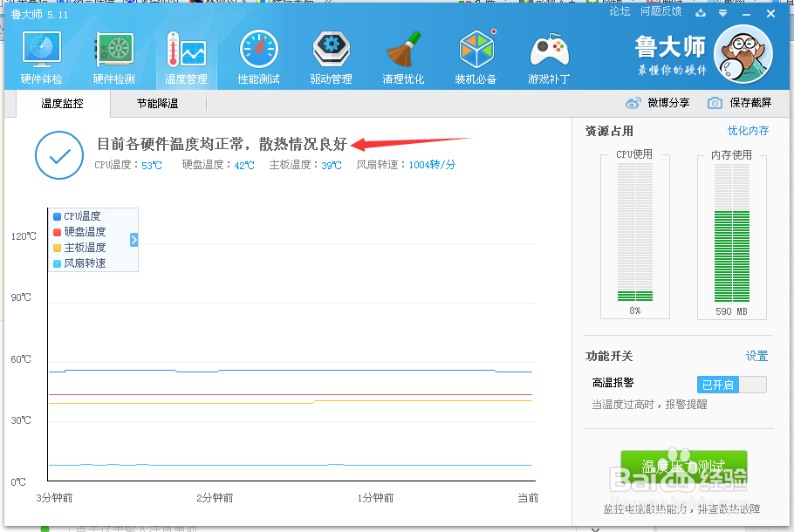Screen dimensions: 794x532
Task: Select the 温度监控 tab
Action: [62, 103]
